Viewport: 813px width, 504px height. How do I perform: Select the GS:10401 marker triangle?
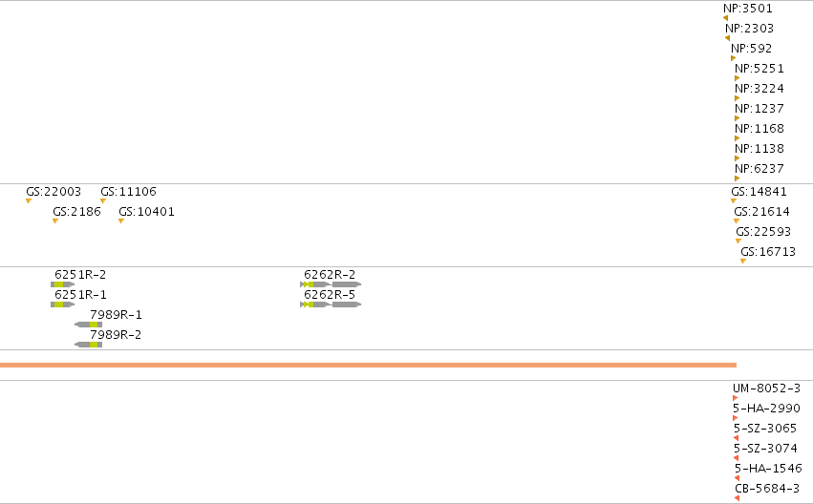121,221
